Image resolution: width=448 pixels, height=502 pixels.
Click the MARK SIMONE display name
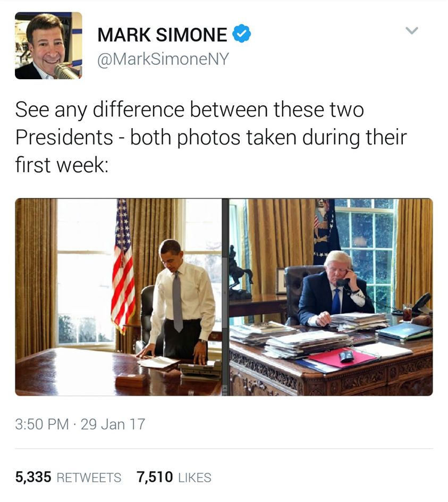tap(162, 35)
